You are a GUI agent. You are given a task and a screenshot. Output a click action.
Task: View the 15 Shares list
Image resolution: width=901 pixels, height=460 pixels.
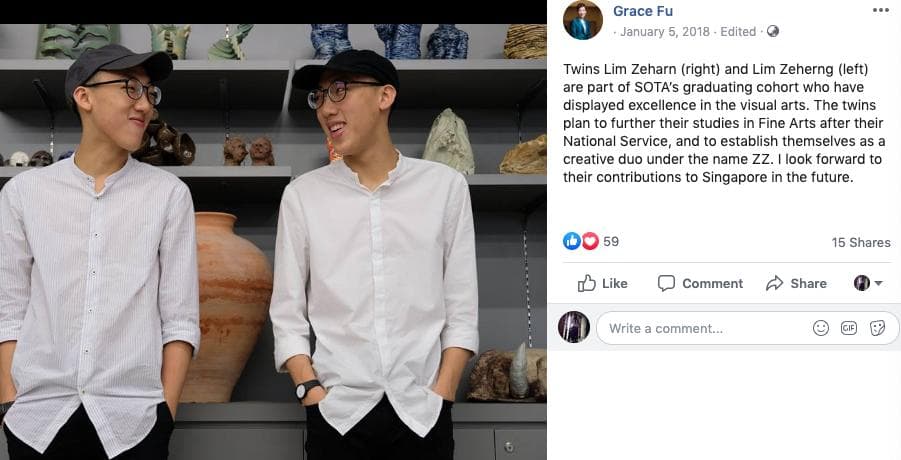860,242
